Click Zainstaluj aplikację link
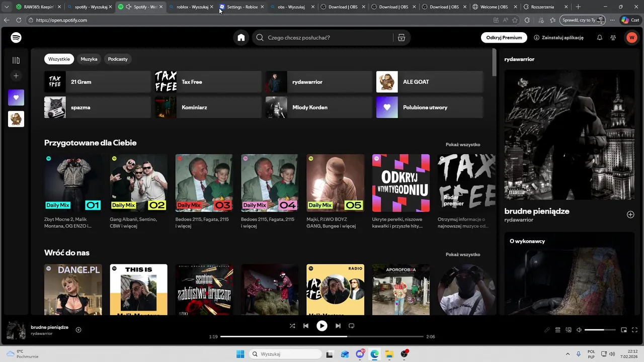This screenshot has width=644, height=362. pos(558,38)
